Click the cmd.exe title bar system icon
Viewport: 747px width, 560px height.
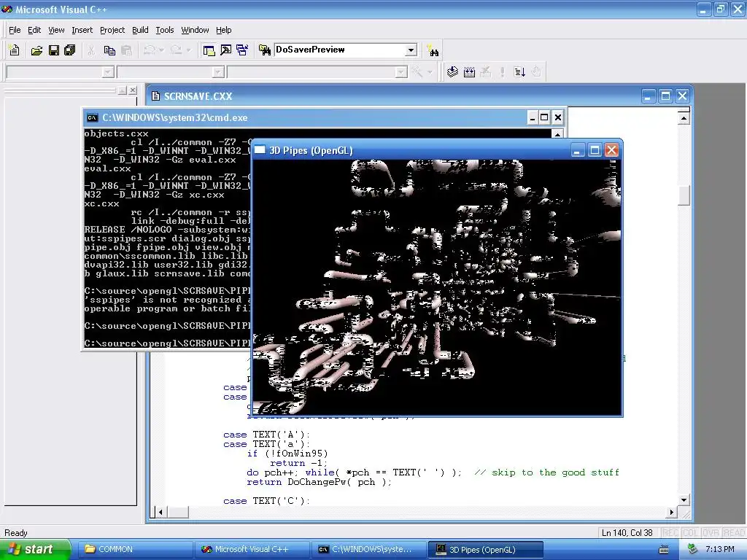[x=93, y=117]
